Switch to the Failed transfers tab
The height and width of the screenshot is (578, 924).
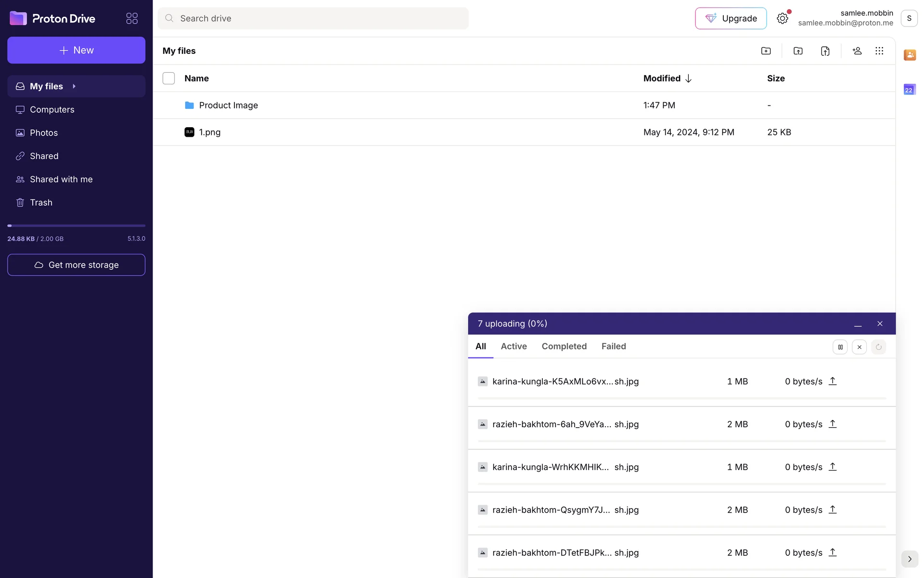click(x=614, y=346)
